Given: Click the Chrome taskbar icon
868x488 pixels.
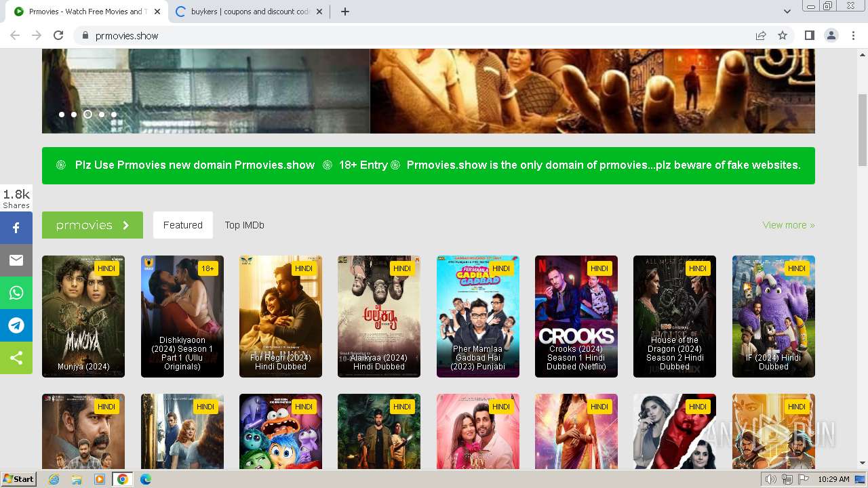Looking at the screenshot, I should [123, 479].
